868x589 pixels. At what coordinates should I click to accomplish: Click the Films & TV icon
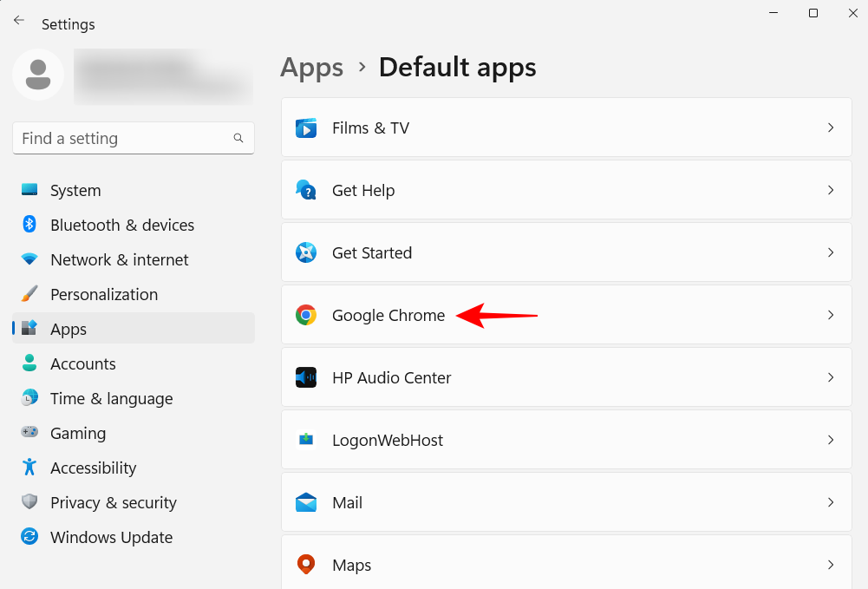click(305, 128)
